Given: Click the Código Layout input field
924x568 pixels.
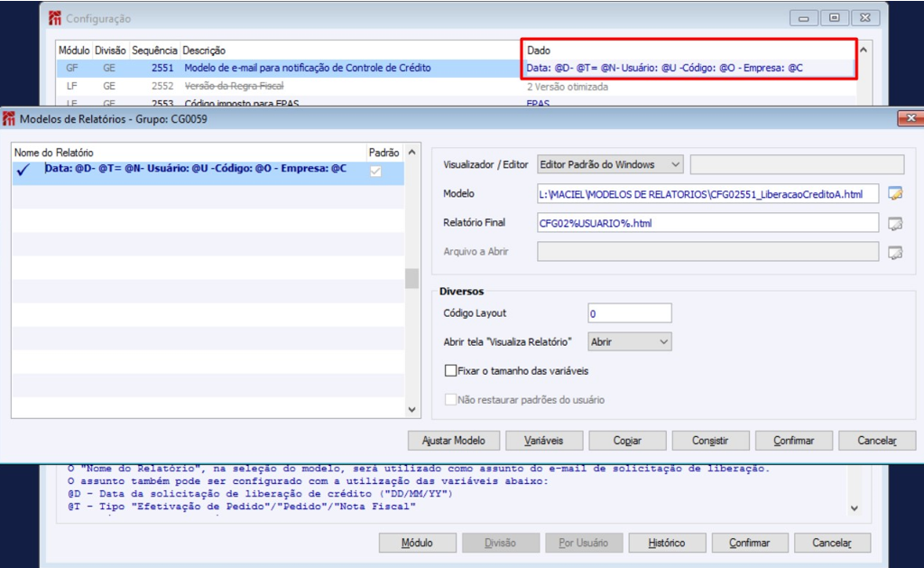Looking at the screenshot, I should [629, 313].
